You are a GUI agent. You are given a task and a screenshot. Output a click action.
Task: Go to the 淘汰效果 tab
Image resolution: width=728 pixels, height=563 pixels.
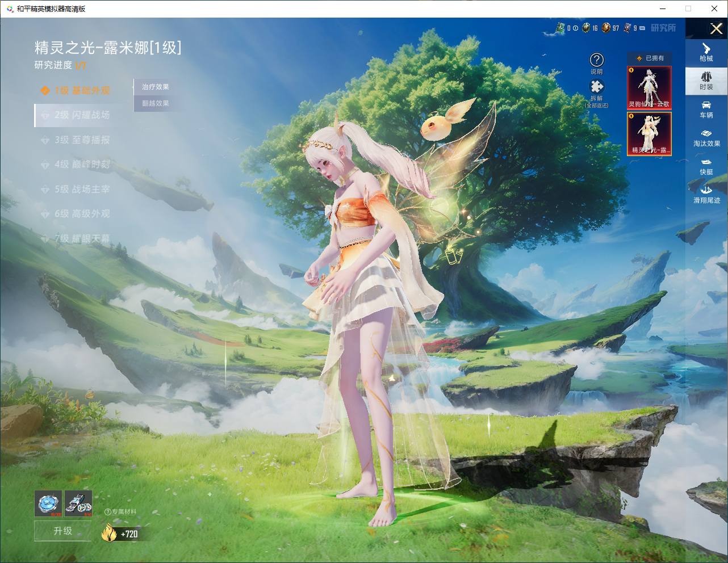pos(706,138)
